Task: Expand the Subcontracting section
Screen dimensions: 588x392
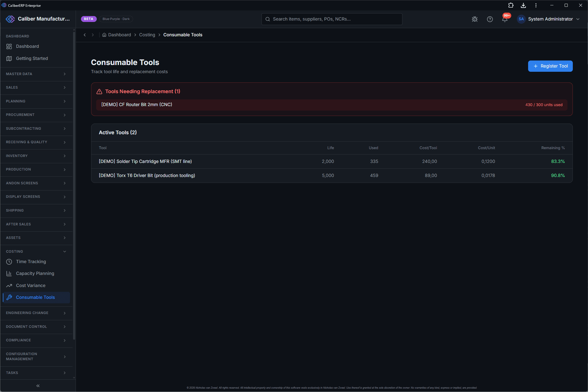Action: tap(36, 129)
